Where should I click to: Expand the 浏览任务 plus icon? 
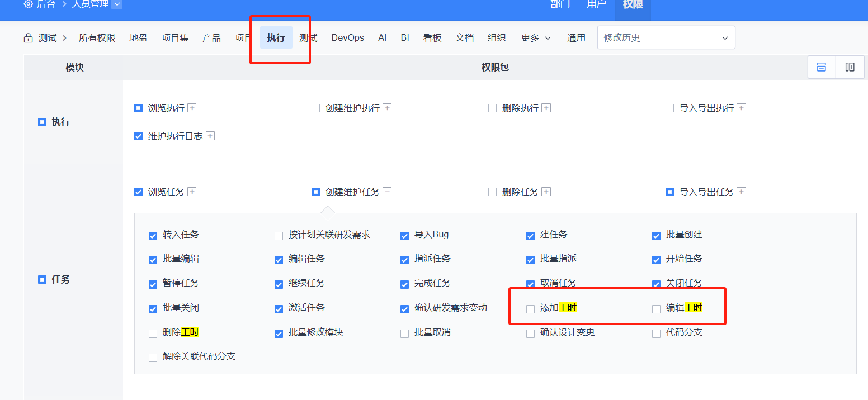tap(192, 192)
